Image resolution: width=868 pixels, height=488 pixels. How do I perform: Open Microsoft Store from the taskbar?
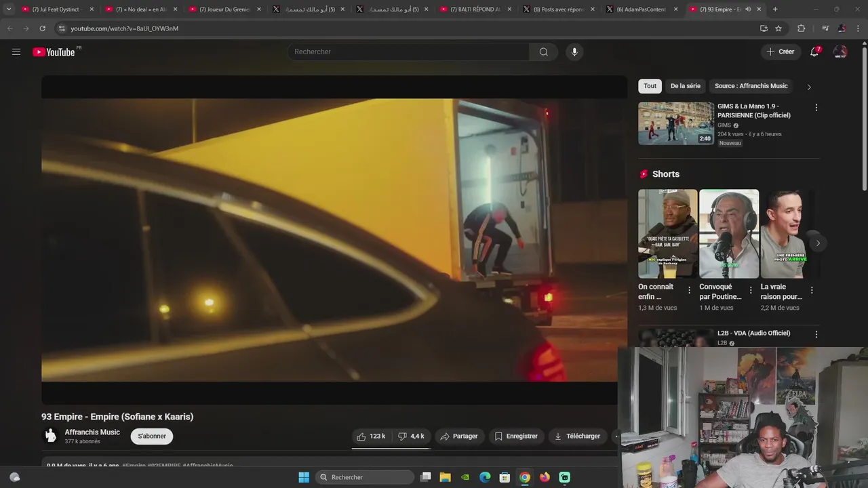(x=505, y=477)
